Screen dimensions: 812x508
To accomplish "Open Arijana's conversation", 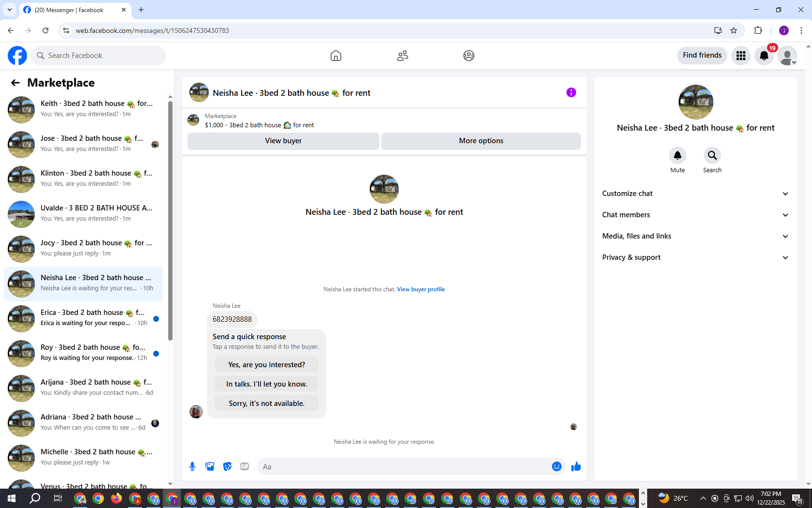I will tap(83, 388).
